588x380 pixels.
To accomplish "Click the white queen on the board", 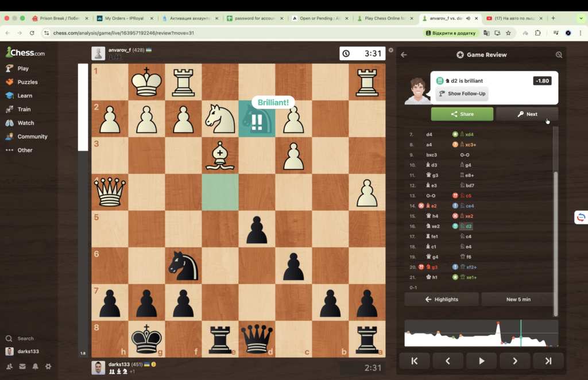I will [110, 192].
